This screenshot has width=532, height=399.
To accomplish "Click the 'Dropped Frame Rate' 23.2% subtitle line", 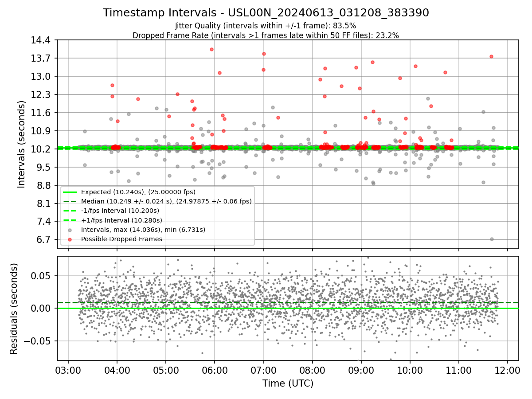I will [x=266, y=35].
